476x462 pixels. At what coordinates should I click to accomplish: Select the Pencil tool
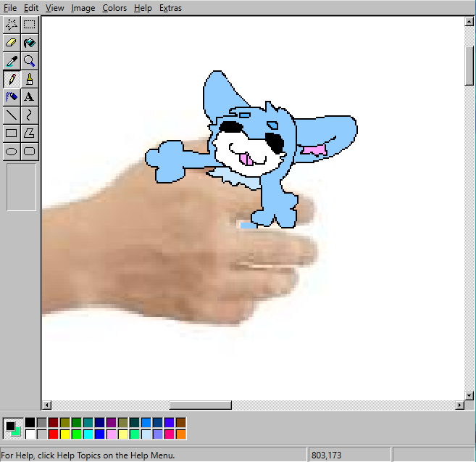(x=12, y=79)
